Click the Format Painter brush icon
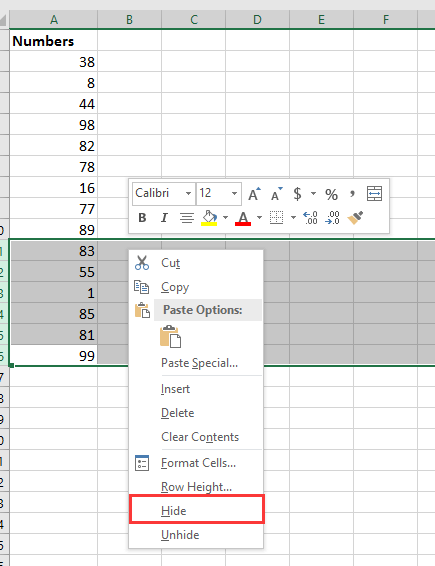The width and height of the screenshot is (435, 566). 355,218
